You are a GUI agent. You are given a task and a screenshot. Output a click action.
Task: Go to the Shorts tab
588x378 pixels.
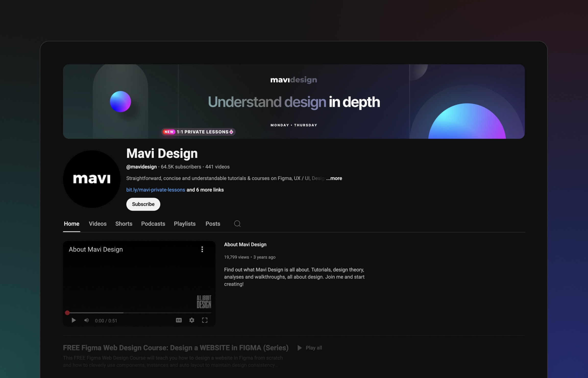[124, 224]
